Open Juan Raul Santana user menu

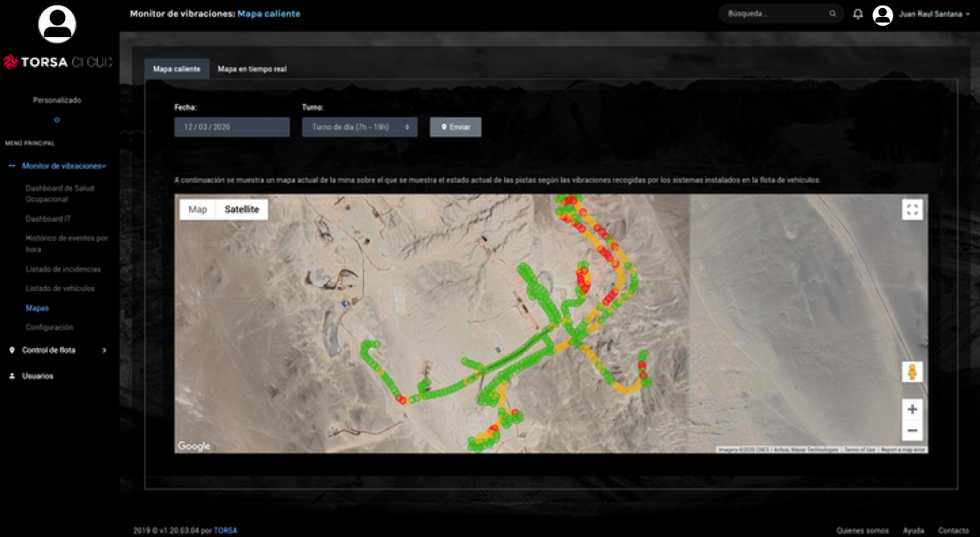pyautogui.click(x=932, y=14)
